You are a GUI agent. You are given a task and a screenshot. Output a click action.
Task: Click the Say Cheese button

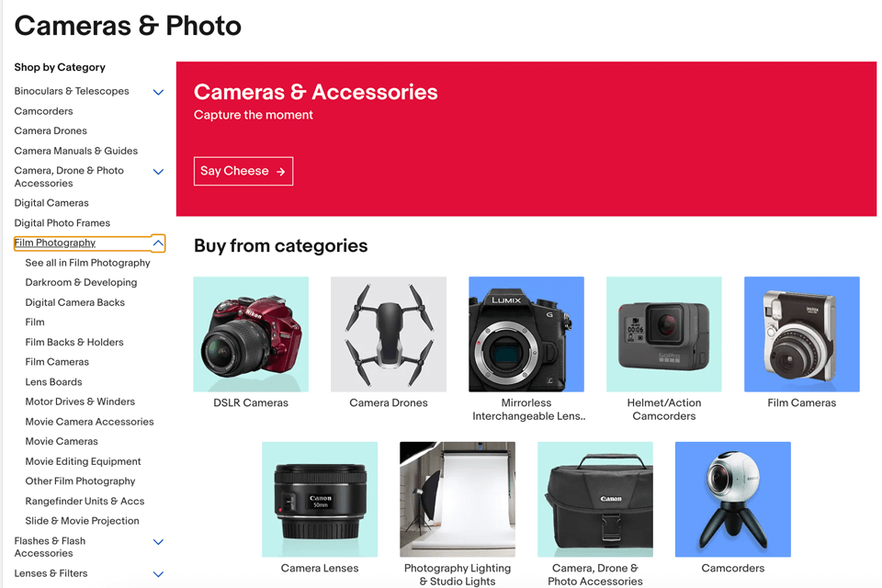(x=243, y=171)
